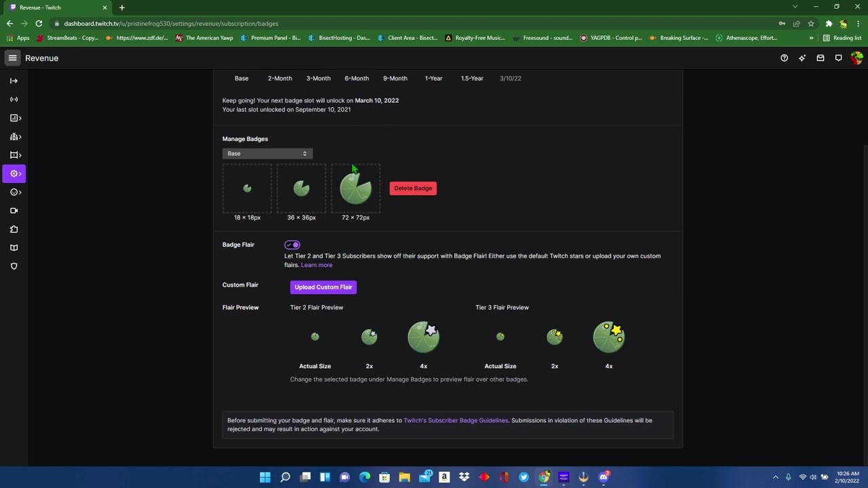Screen dimensions: 868x488
Task: Bookmark this page with the star icon
Action: [x=811, y=23]
